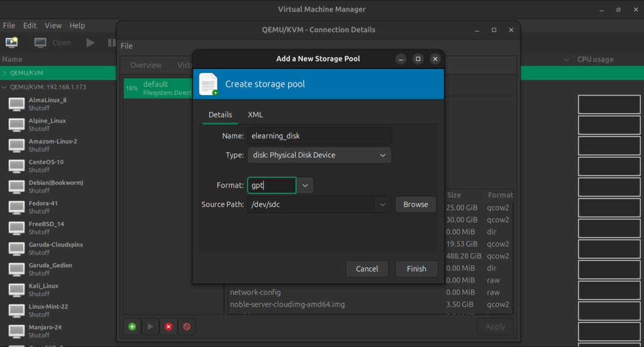Open the Format dropdown arrow
This screenshot has width=644, height=347.
tap(305, 185)
